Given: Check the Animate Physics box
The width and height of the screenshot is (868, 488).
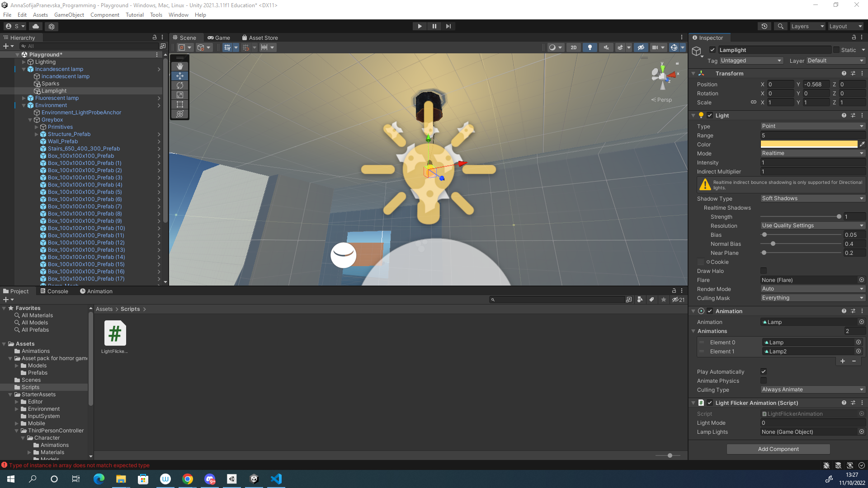Looking at the screenshot, I should (x=763, y=380).
